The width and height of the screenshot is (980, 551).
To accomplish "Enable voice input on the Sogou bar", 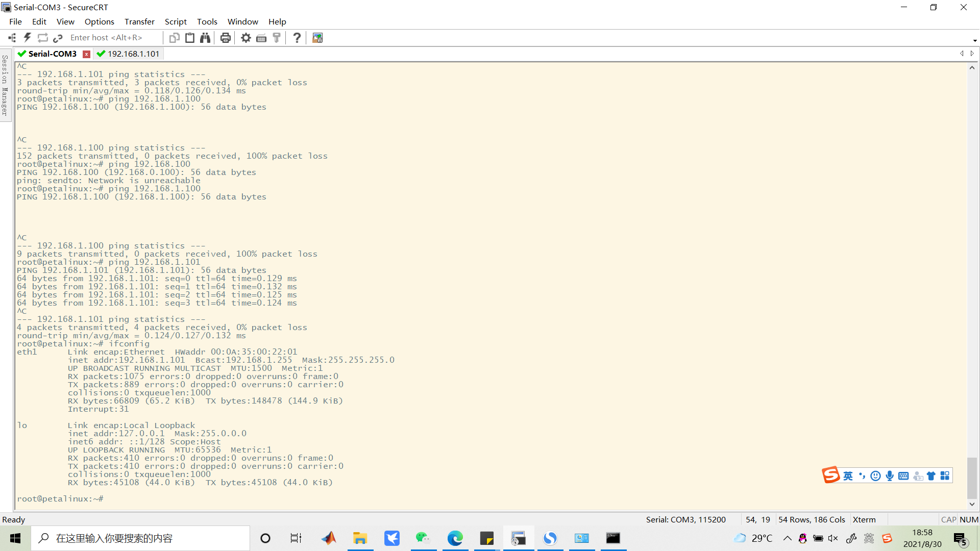I will point(890,475).
